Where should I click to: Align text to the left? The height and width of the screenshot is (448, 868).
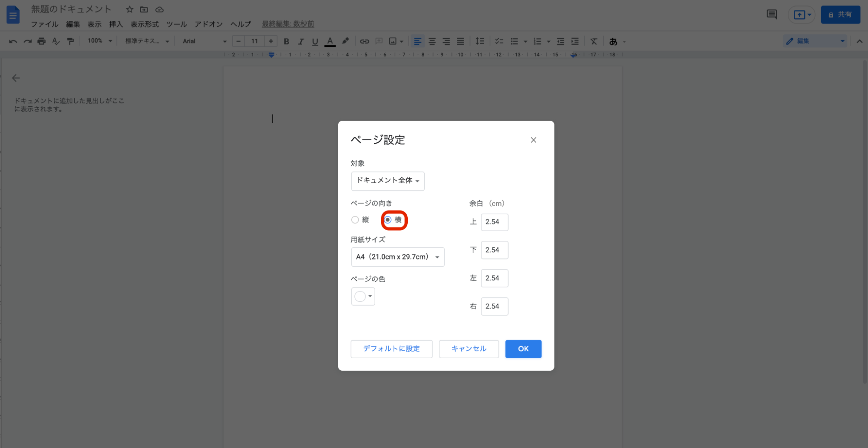click(417, 41)
